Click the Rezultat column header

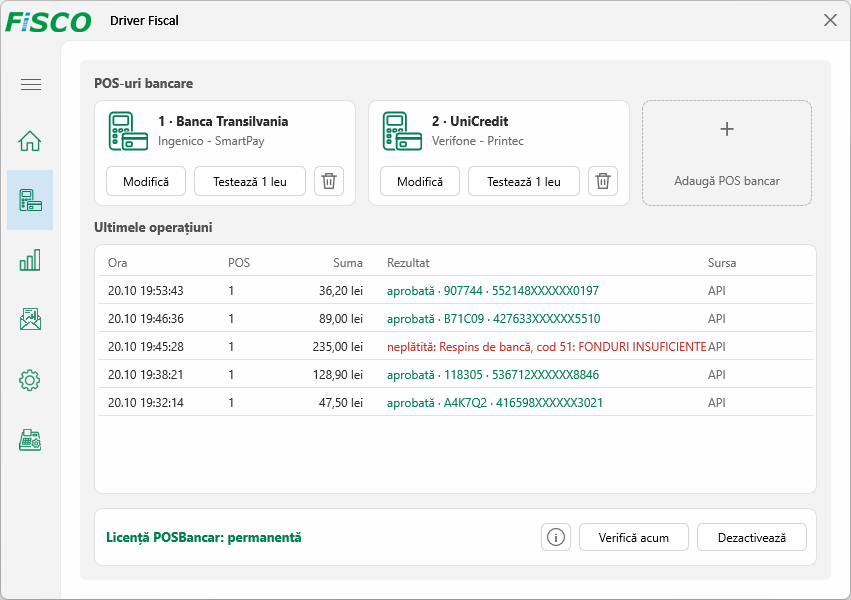(408, 263)
